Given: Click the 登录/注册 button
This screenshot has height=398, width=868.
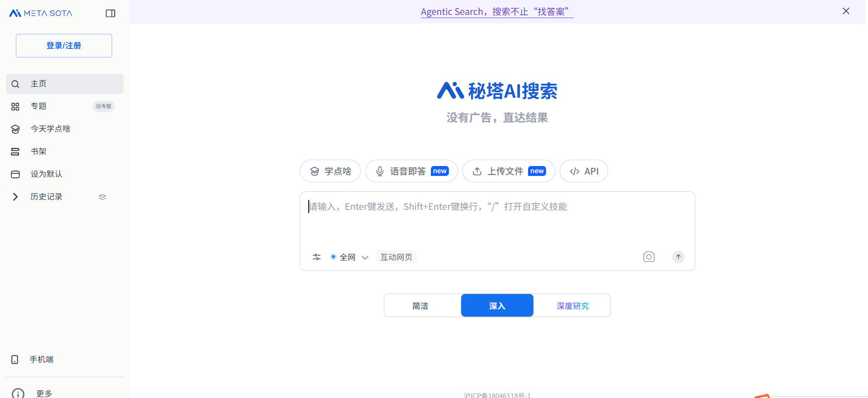Looking at the screenshot, I should 64,46.
